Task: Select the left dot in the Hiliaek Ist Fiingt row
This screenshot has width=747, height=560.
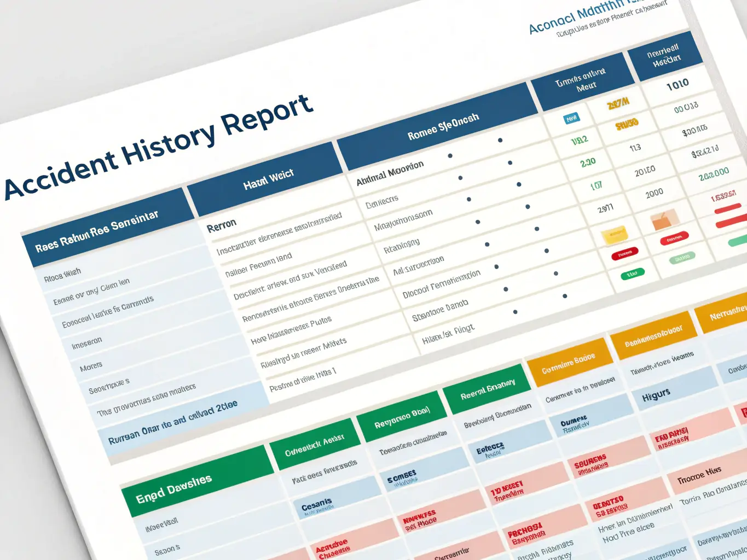Action: [515, 312]
